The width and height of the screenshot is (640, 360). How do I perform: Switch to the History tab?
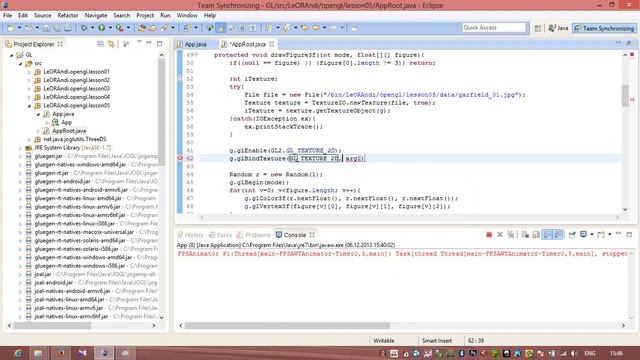[x=190, y=235]
